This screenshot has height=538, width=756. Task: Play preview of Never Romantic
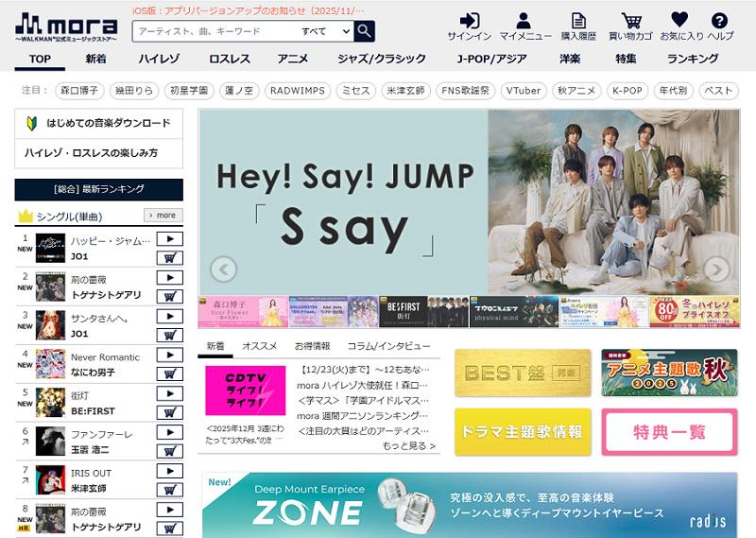(x=170, y=355)
